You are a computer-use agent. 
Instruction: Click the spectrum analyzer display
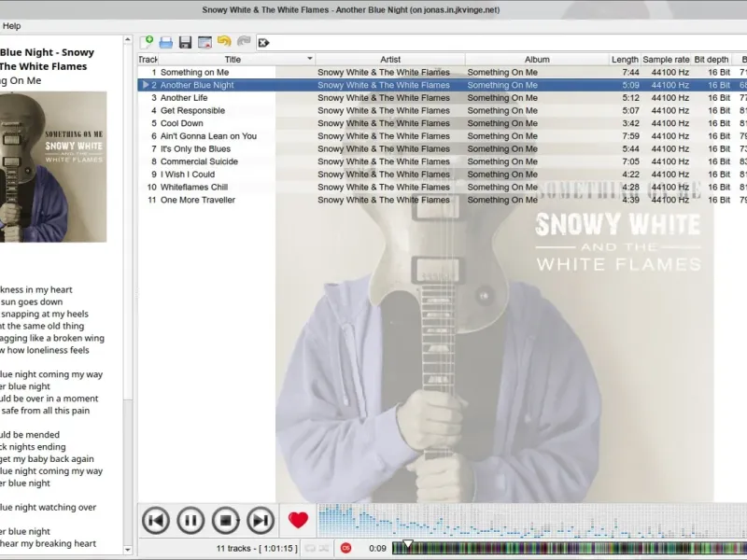click(531, 521)
